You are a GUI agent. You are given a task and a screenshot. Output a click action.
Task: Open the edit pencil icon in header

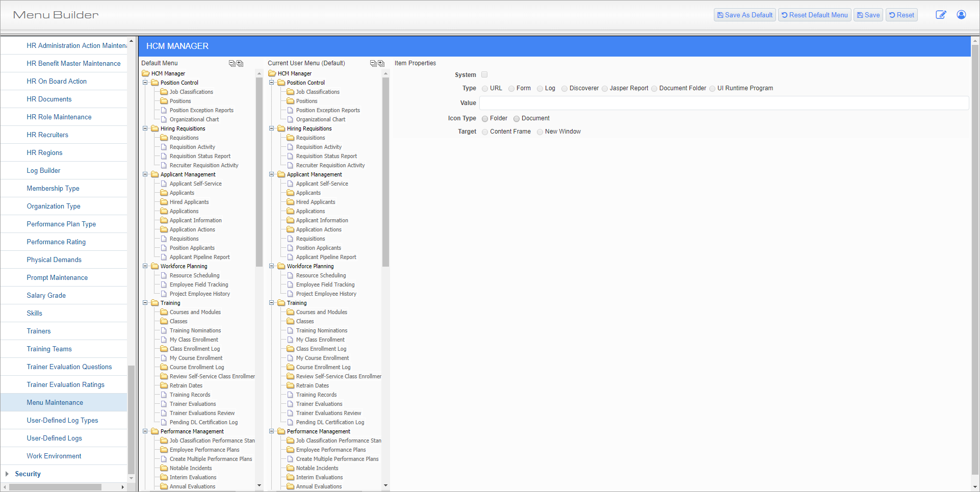pos(941,15)
